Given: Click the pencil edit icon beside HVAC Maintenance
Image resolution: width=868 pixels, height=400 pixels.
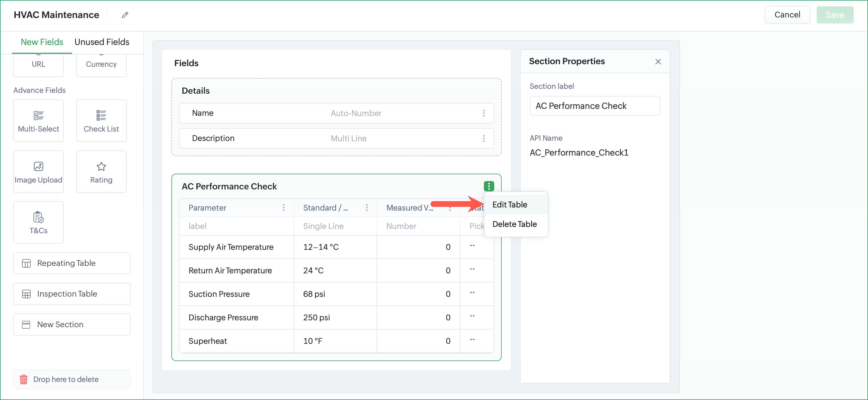Looking at the screenshot, I should click(125, 15).
